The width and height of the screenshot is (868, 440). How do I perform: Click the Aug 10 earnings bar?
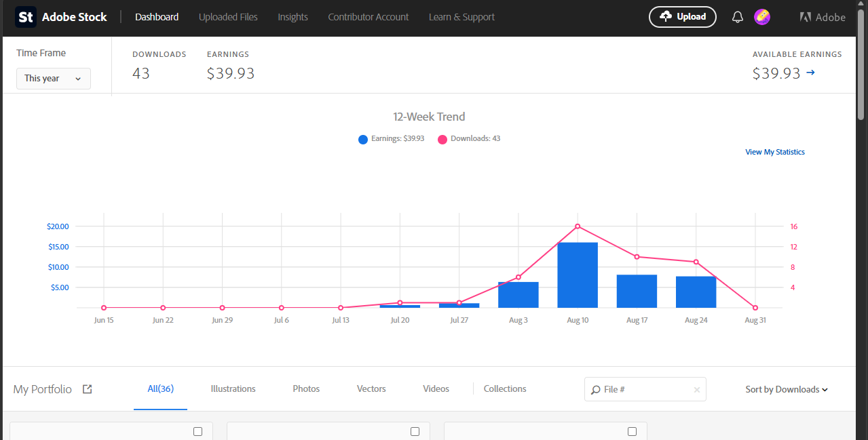pos(578,275)
